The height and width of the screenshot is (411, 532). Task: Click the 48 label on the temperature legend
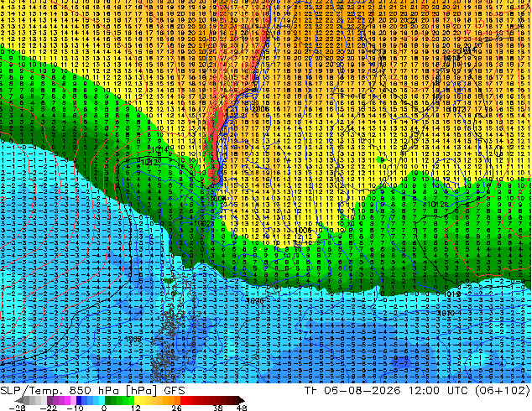point(242,408)
